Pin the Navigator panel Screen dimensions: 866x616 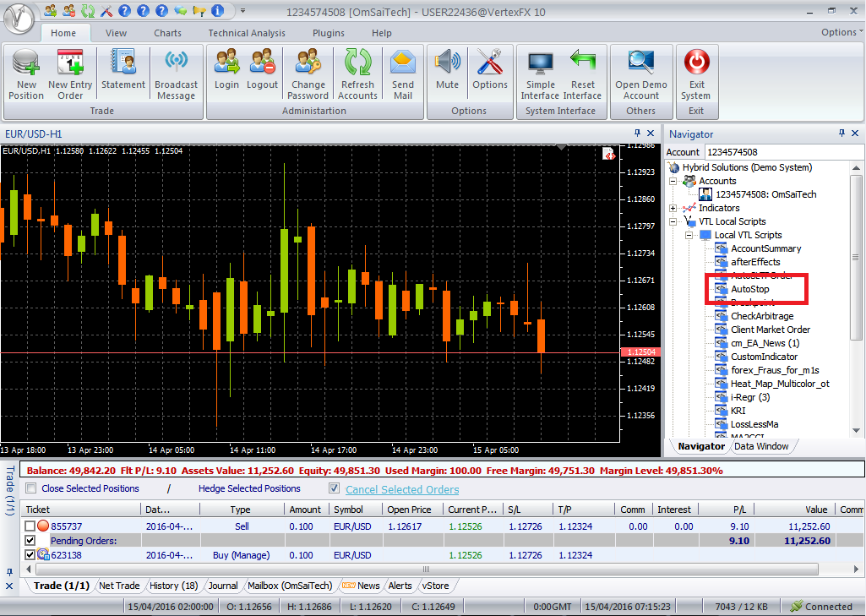pos(841,134)
